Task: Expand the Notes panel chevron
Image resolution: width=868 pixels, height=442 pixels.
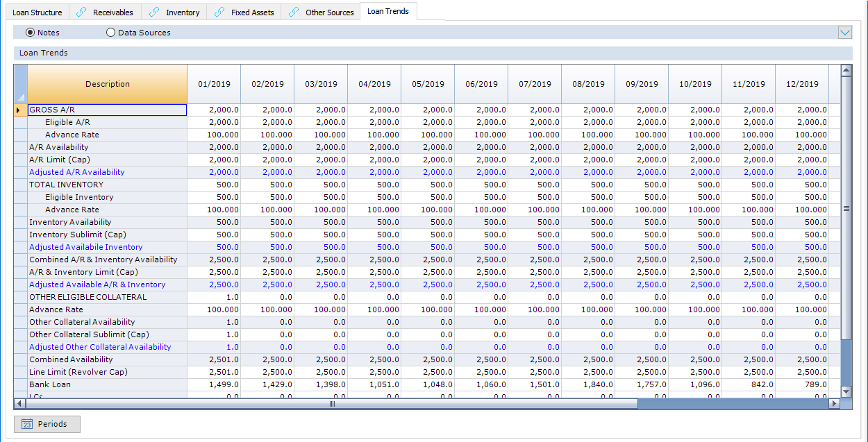Action: point(844,33)
